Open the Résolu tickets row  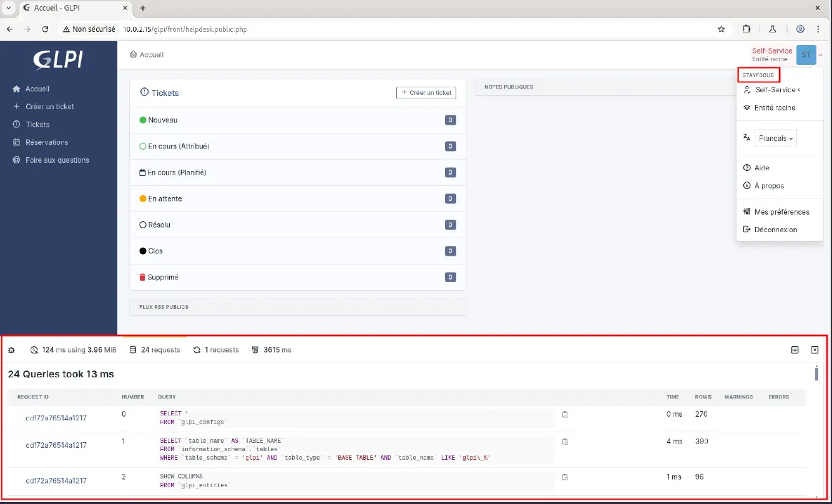pyautogui.click(x=298, y=225)
